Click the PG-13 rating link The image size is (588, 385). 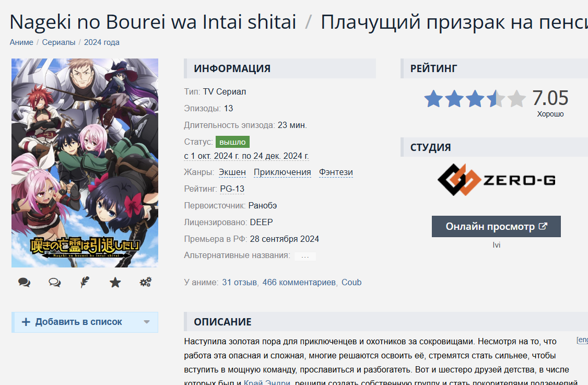point(232,189)
